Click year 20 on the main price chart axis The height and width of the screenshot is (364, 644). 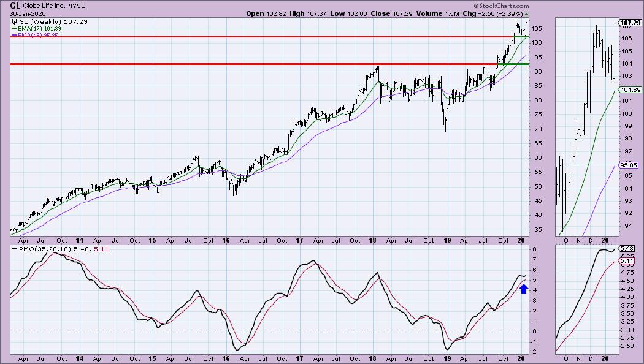[521, 240]
